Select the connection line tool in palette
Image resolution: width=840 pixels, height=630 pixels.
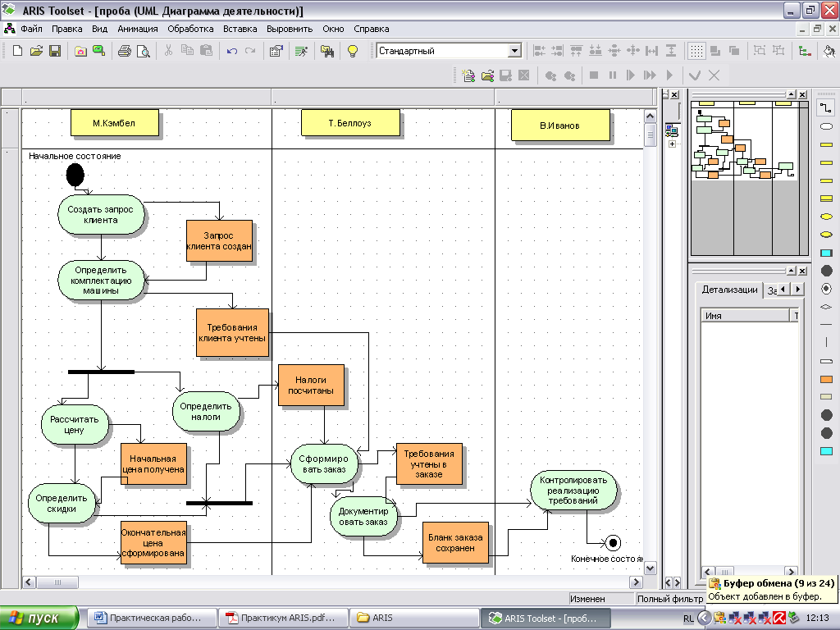(826, 107)
